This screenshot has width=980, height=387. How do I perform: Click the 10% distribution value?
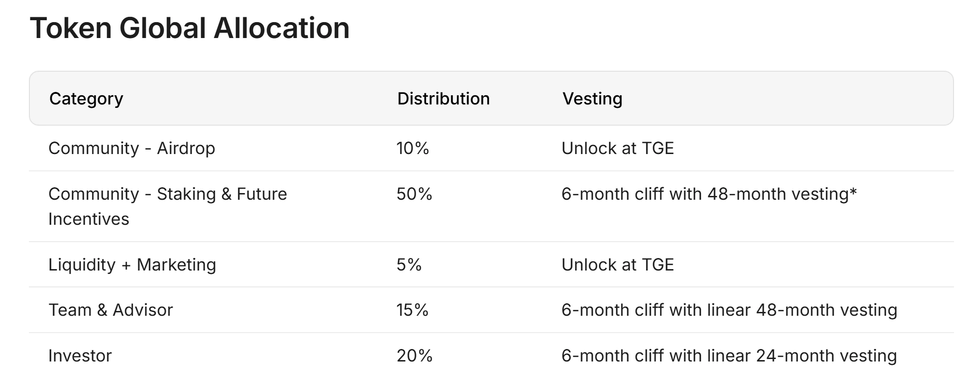[412, 148]
